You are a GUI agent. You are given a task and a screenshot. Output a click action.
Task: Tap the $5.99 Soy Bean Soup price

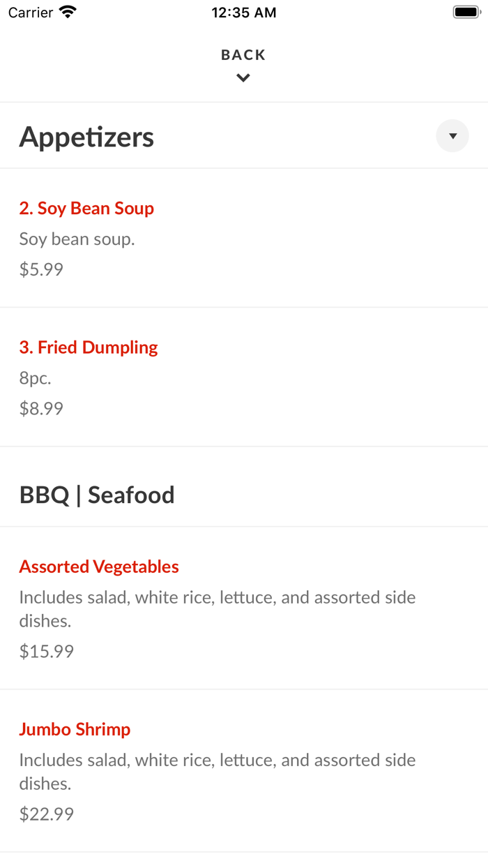(41, 269)
